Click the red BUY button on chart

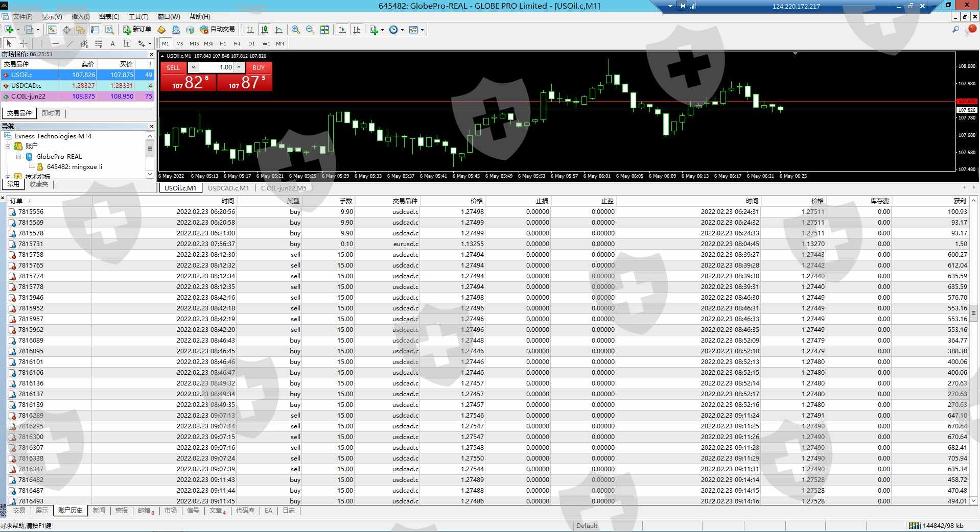259,67
